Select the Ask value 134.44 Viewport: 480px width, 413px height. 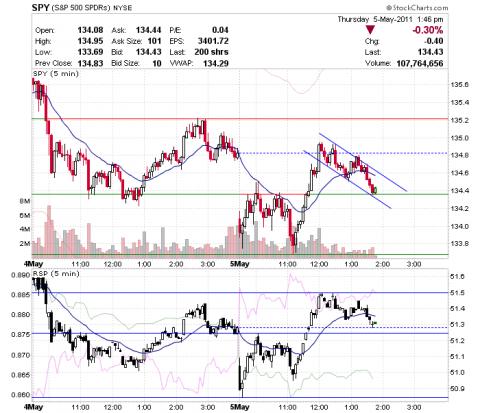(149, 30)
